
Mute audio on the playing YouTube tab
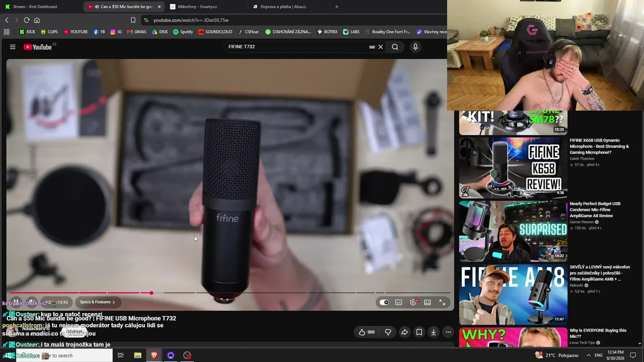coord(97,7)
